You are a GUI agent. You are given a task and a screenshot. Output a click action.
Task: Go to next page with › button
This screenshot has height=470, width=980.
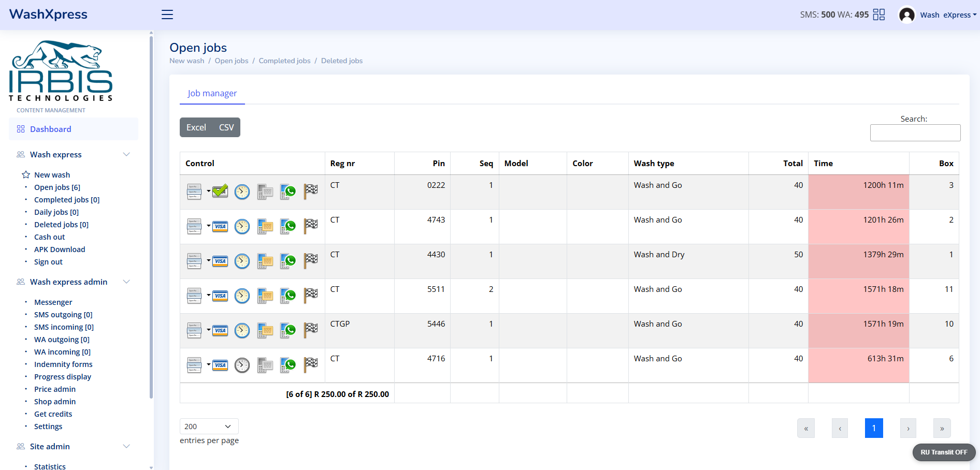908,428
